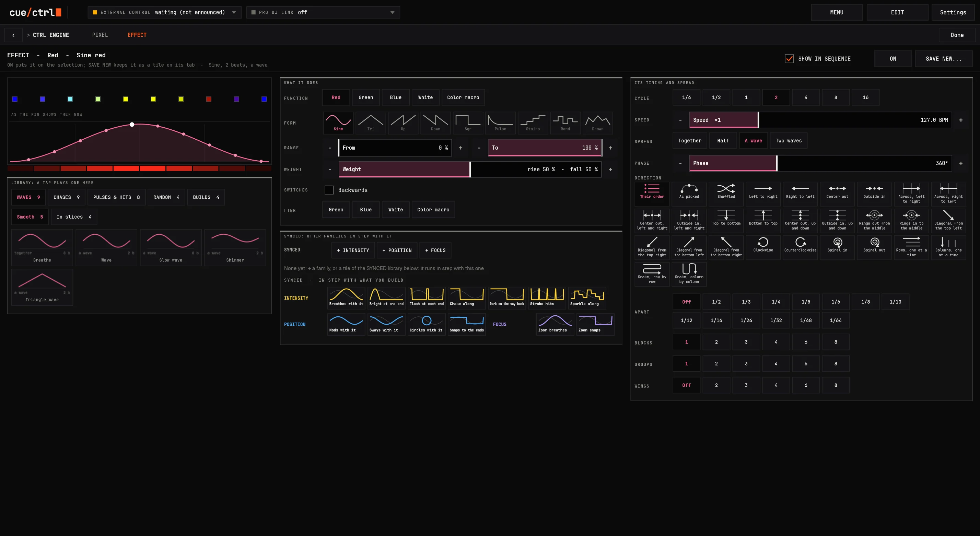Image resolution: width=980 pixels, height=536 pixels.
Task: Toggle the Show in Sequence checkbox
Action: [789, 59]
